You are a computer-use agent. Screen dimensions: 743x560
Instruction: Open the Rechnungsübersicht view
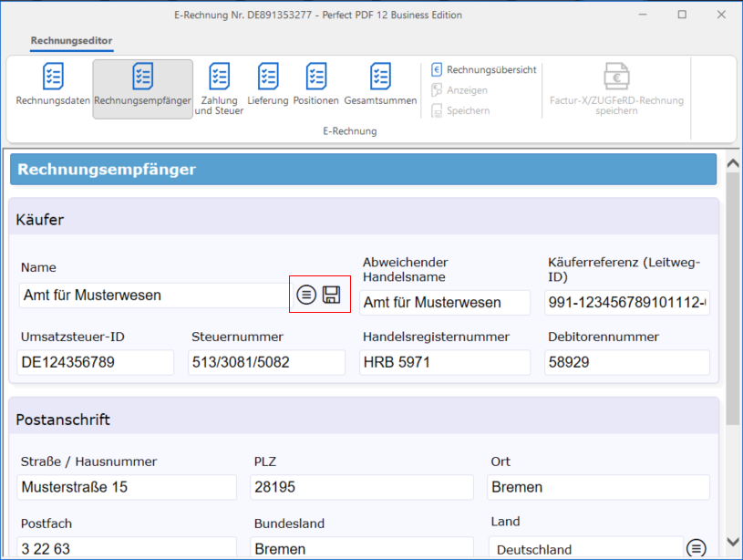coord(484,69)
